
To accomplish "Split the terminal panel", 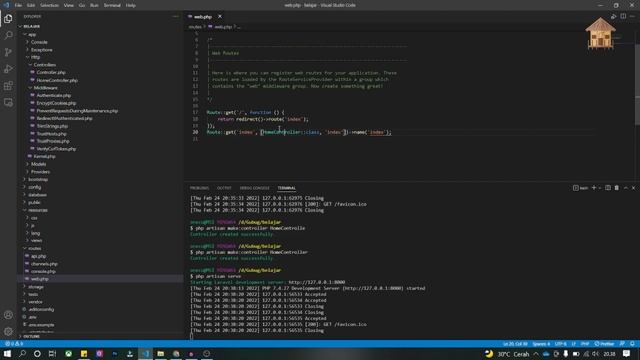I will (x=608, y=188).
